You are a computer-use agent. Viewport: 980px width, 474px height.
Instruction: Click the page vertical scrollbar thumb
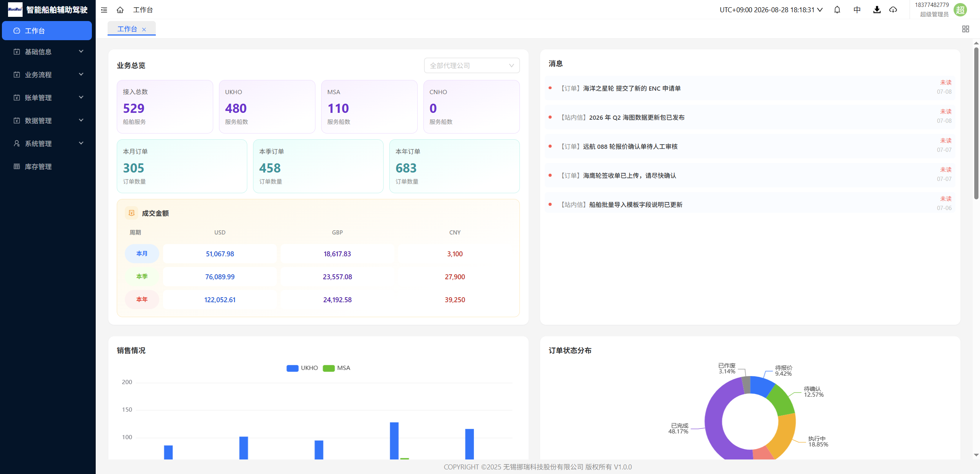(x=976, y=122)
